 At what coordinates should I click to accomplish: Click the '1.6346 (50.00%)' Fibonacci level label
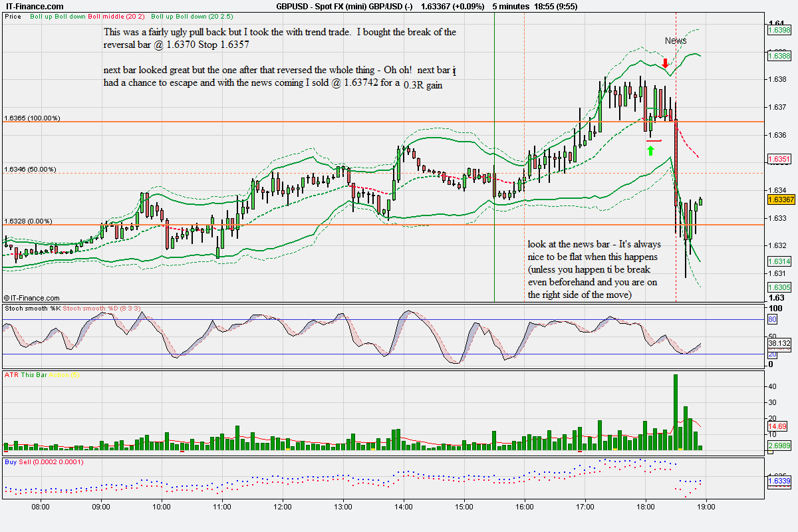tap(30, 170)
